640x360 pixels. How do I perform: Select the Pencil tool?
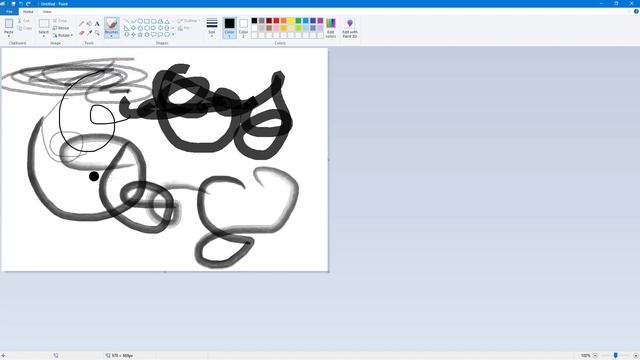tap(82, 24)
